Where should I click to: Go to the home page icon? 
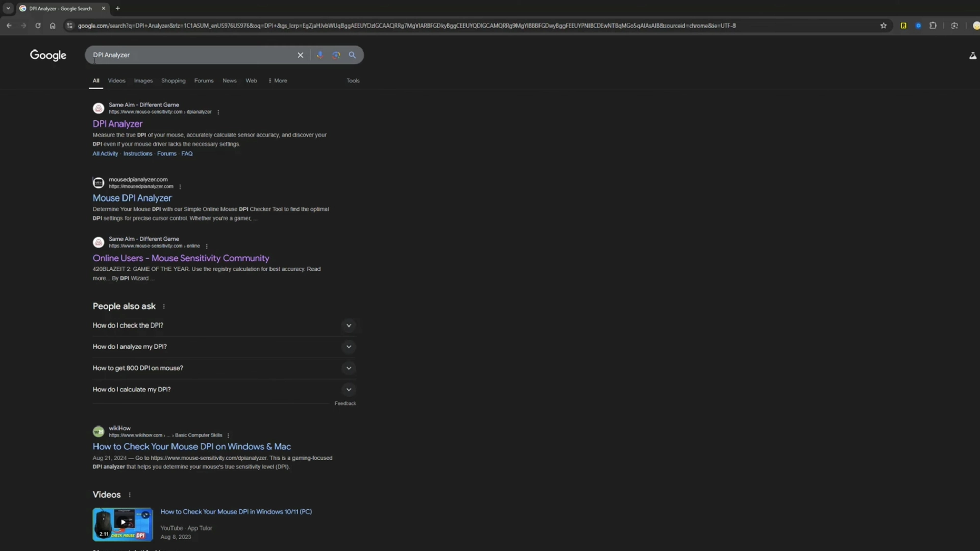pos(53,26)
